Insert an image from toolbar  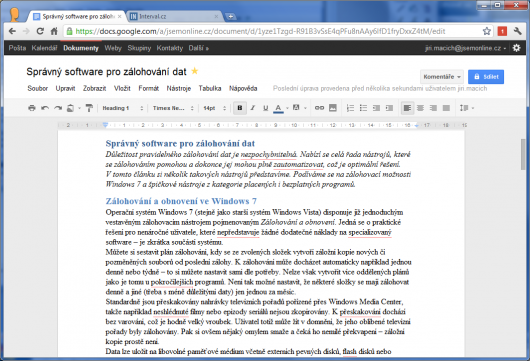[333, 108]
